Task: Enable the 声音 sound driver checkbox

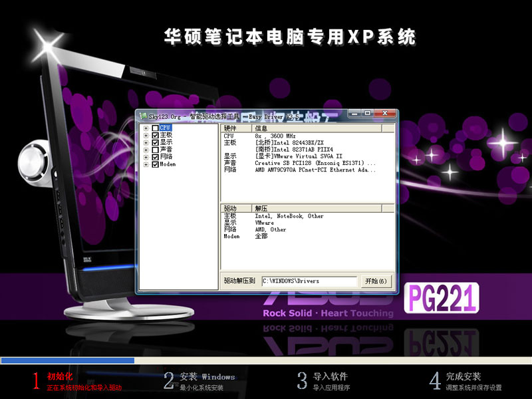Action: coord(156,150)
